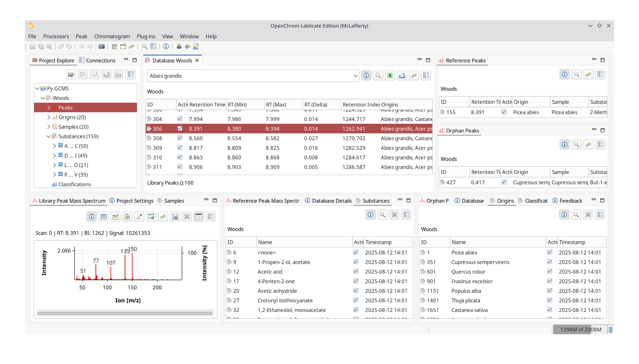Image resolution: width=639 pixels, height=364 pixels.
Task: Click Sample column header in Reference Peaks
Action: pos(569,102)
